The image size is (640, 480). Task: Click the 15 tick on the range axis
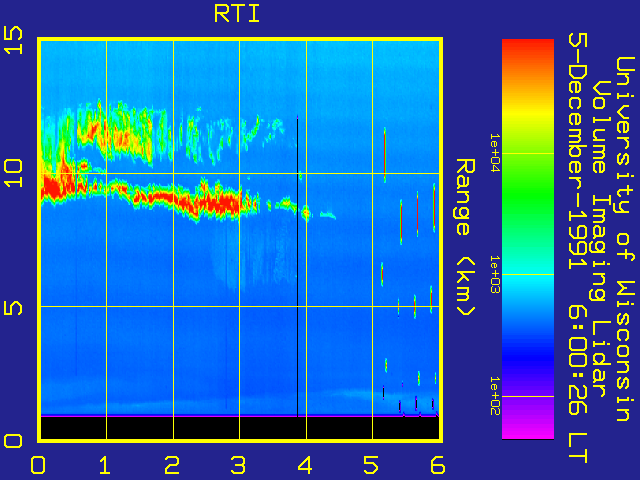pyautogui.click(x=13, y=40)
